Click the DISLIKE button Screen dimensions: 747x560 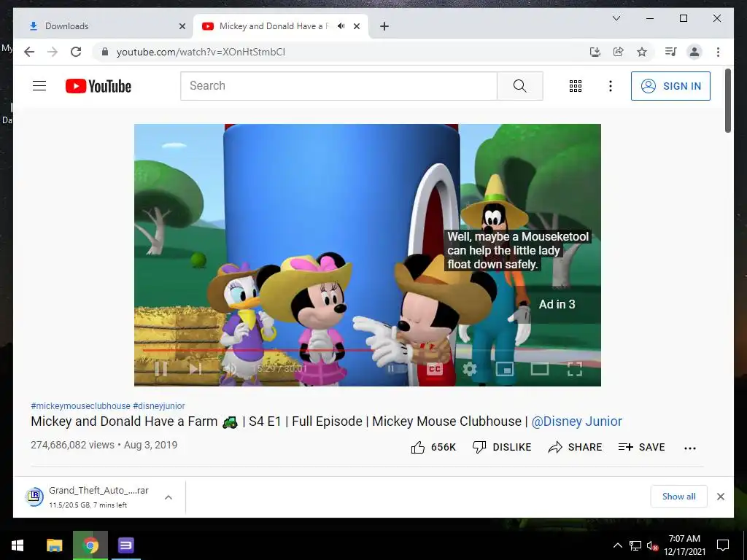502,447
